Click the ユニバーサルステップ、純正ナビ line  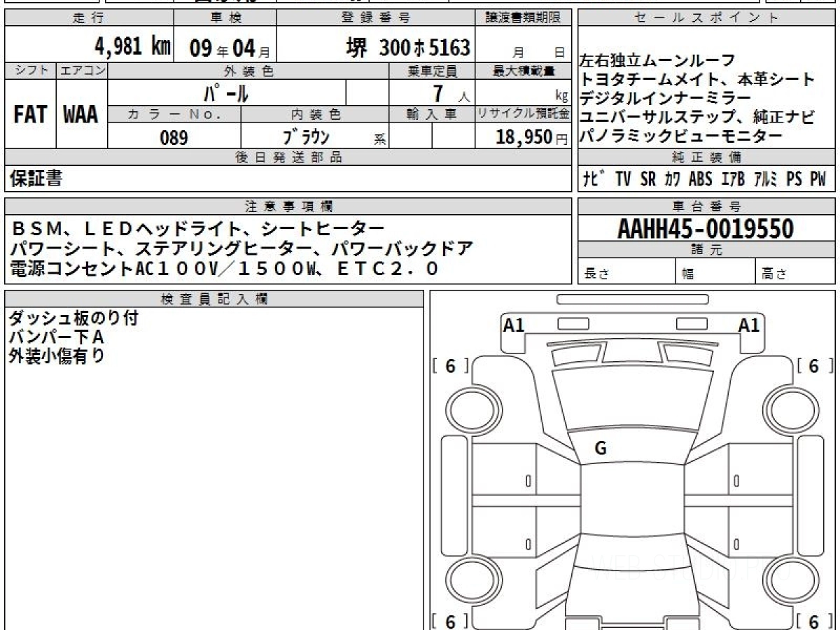pos(698,118)
